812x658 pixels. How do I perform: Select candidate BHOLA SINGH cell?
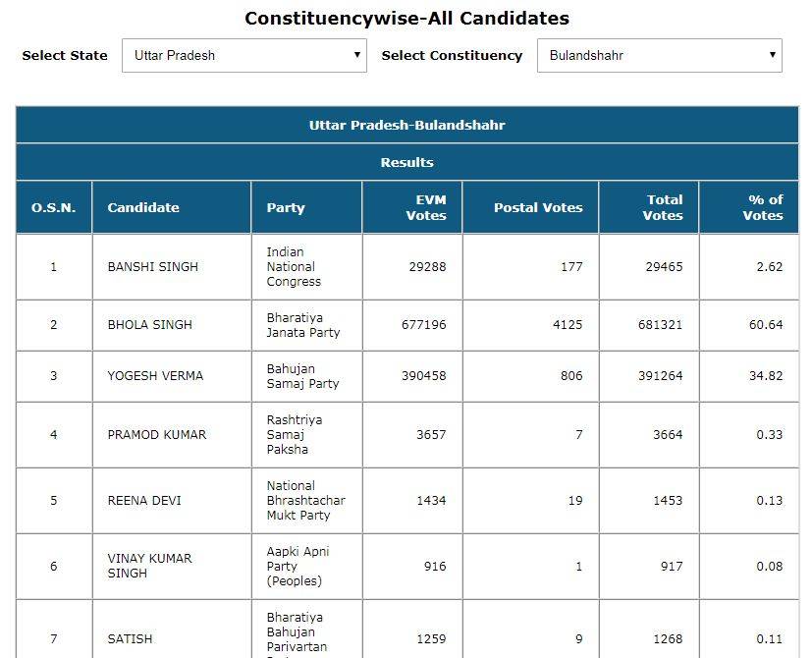(149, 324)
